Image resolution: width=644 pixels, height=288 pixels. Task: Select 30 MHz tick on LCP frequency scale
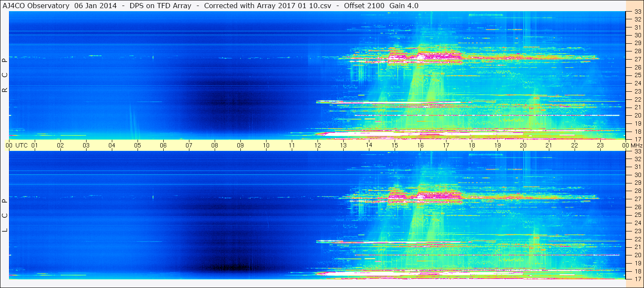pyautogui.click(x=637, y=174)
